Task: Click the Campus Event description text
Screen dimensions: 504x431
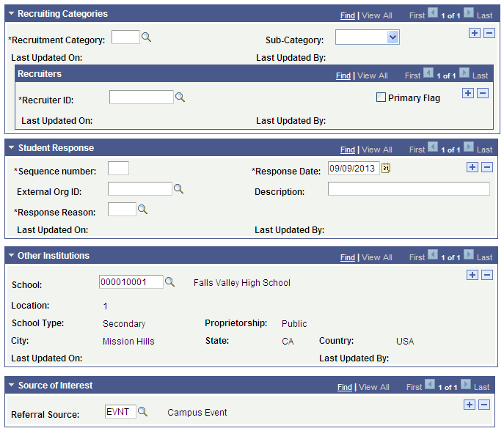Action: coord(197,413)
